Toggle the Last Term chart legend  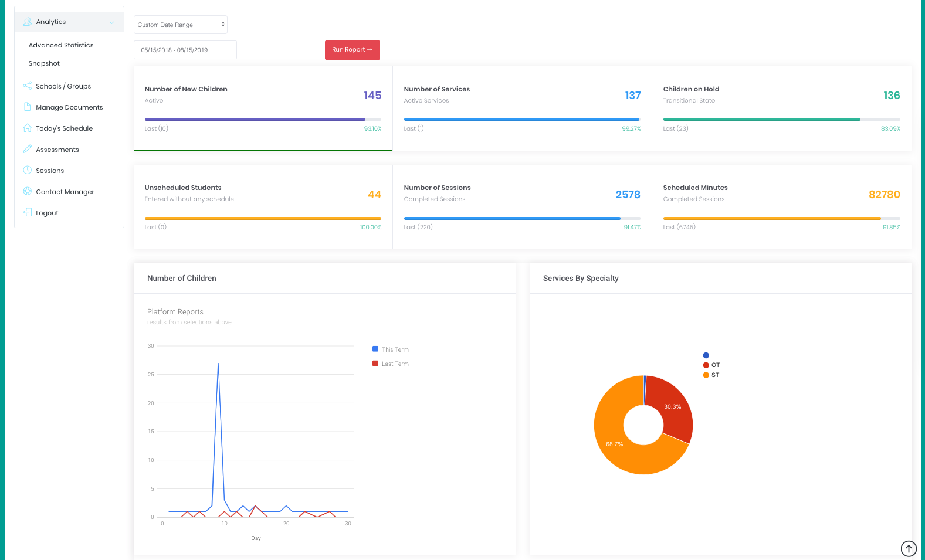pos(390,364)
